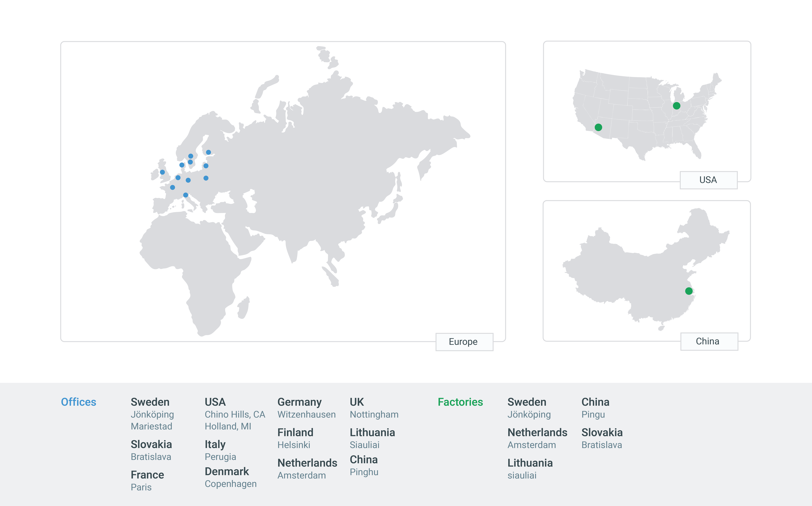Click the blue dot over Germany
The height and width of the screenshot is (506, 812).
(x=188, y=180)
